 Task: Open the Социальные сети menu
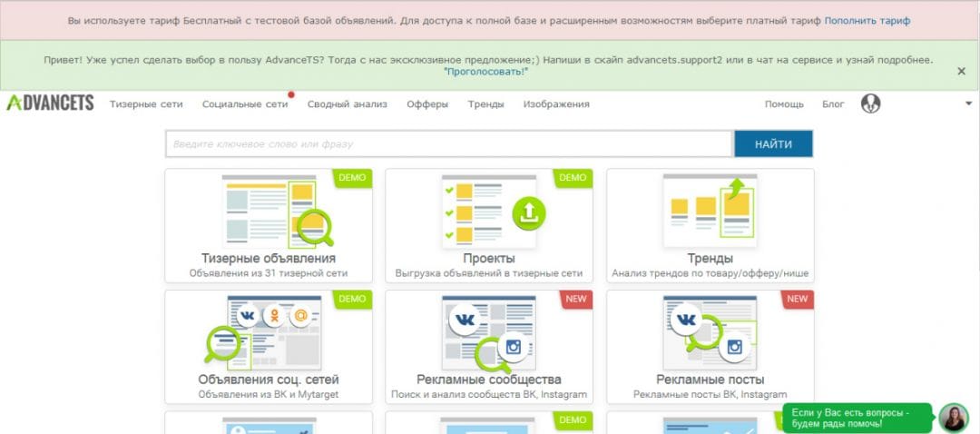pyautogui.click(x=245, y=104)
